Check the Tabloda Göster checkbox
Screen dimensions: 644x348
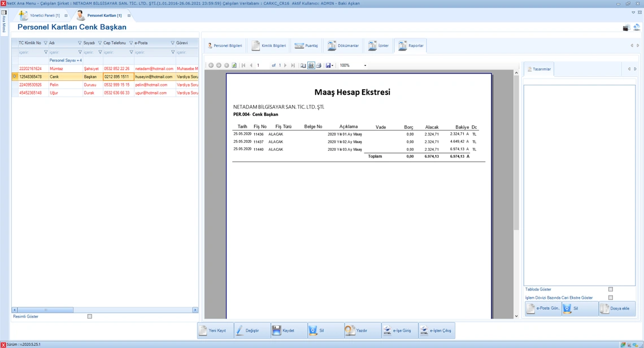tap(611, 289)
